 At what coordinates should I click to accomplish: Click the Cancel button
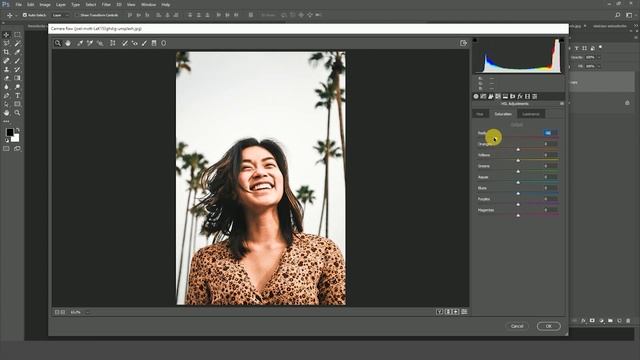517,326
